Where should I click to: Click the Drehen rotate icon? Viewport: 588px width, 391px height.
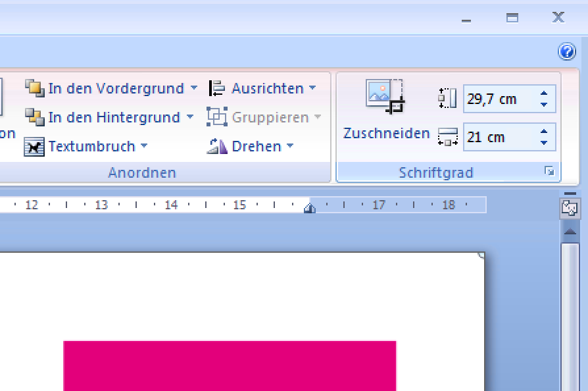tap(217, 146)
